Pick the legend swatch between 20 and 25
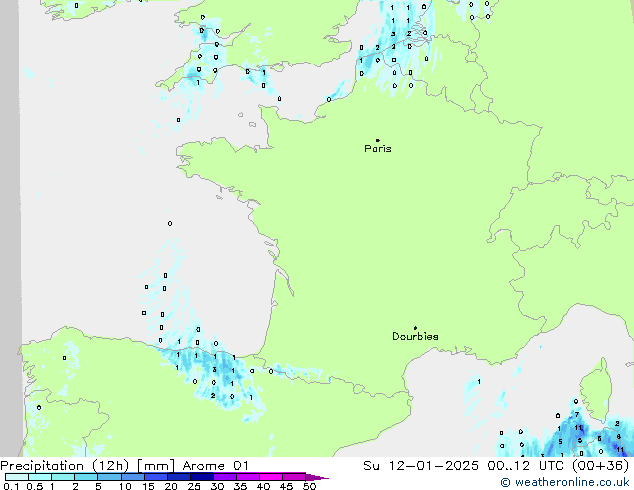Image resolution: width=634 pixels, height=490 pixels. point(179,477)
